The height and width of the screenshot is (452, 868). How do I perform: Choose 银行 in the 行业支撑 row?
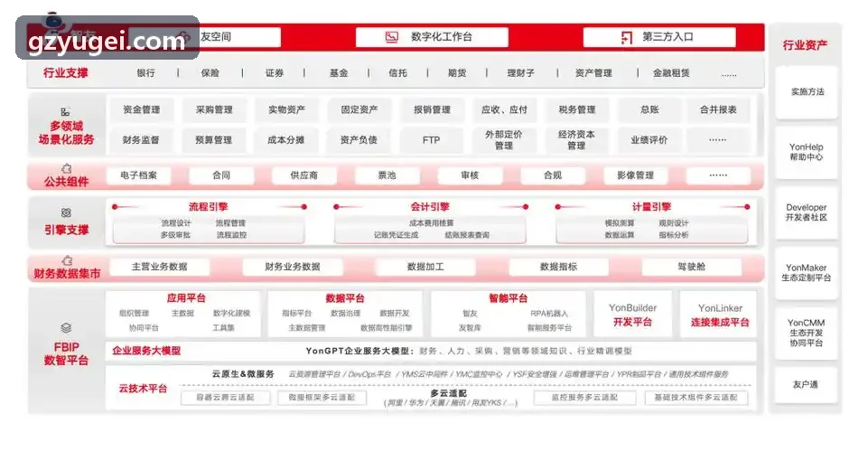point(145,72)
